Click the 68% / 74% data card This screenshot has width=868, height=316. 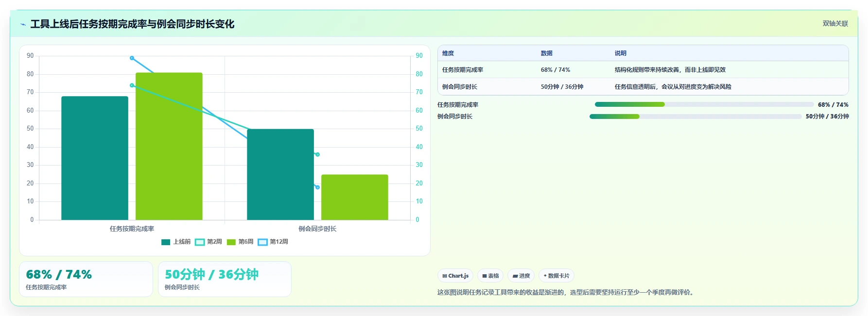coord(86,279)
